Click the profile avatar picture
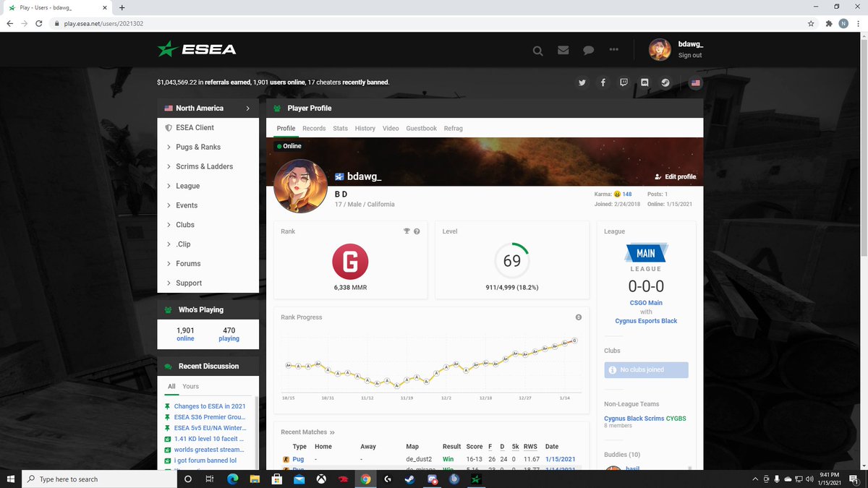This screenshot has height=488, width=868. point(301,186)
